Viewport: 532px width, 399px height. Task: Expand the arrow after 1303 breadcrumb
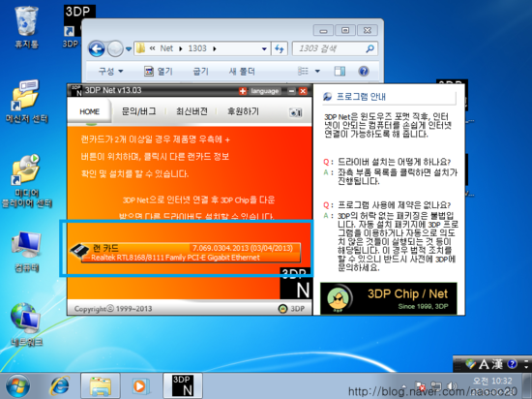[x=215, y=48]
